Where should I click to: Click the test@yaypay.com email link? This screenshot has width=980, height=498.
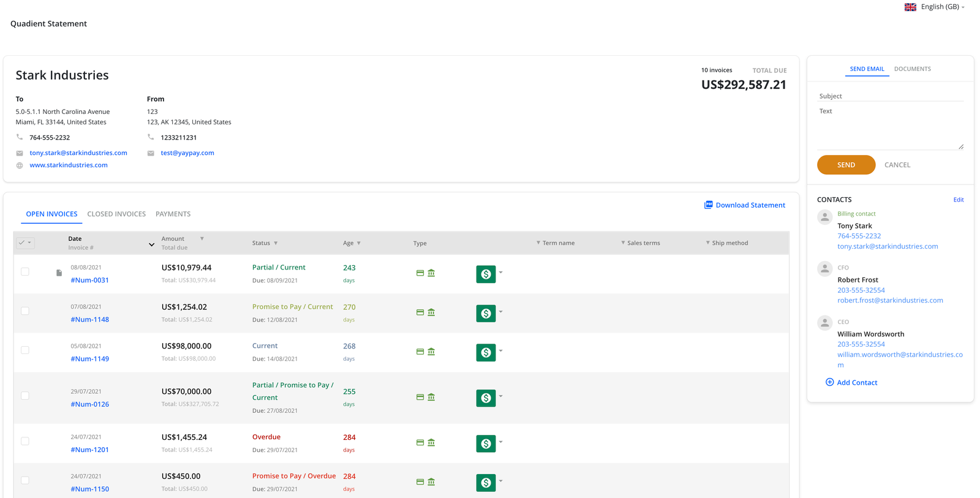[x=187, y=153]
